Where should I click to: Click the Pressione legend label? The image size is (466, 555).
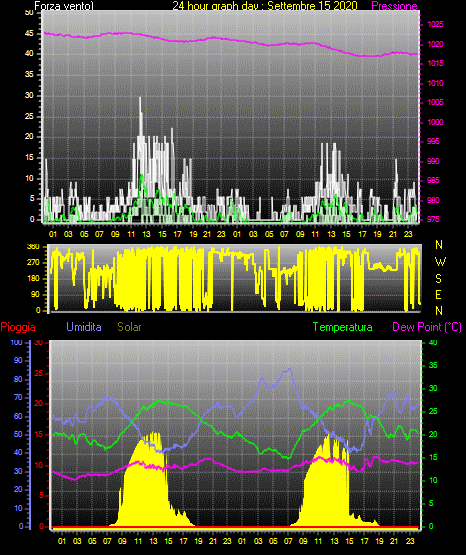point(394,6)
